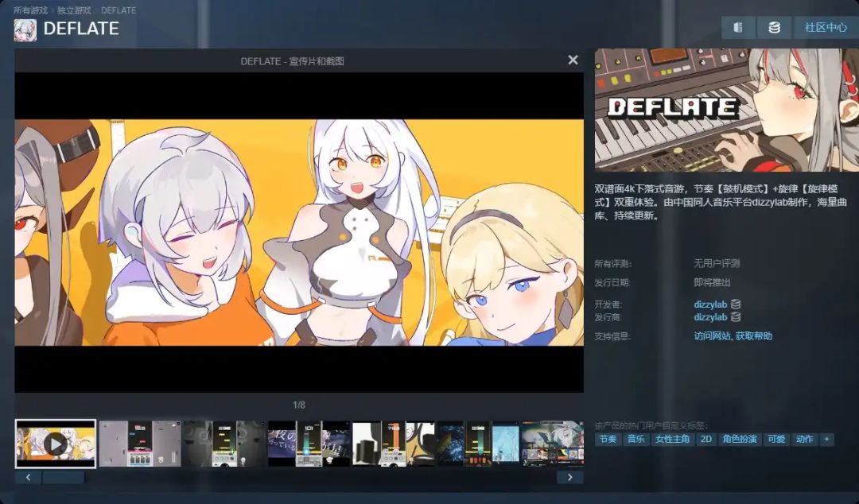Viewport: 859px width, 504px height.
Task: Select the sixth thumbnail with blue icy artwork
Action: [478, 444]
